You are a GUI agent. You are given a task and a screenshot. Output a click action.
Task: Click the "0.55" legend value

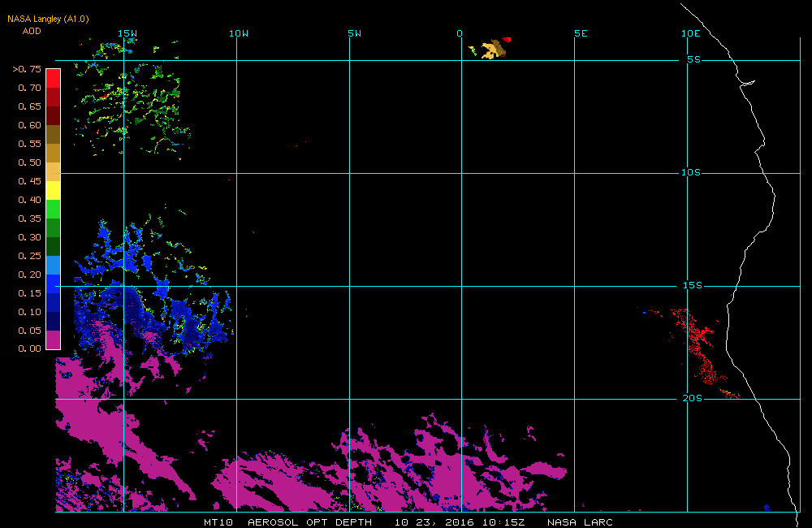pos(29,144)
